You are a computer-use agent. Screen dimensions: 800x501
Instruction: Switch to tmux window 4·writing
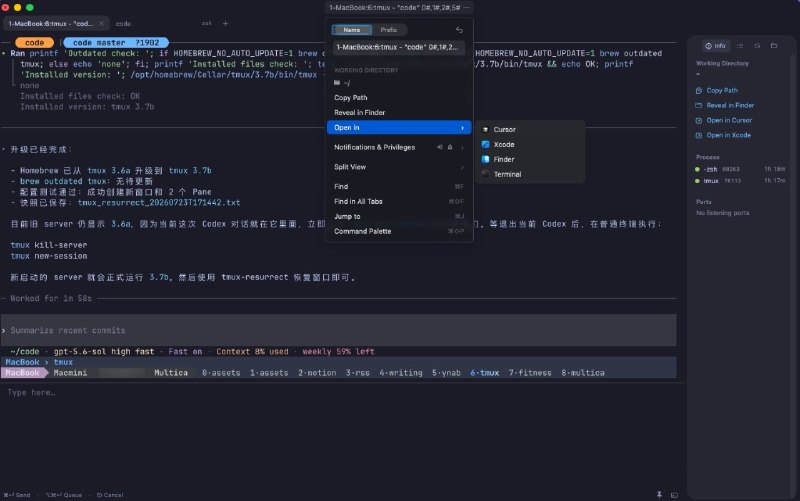pos(401,373)
